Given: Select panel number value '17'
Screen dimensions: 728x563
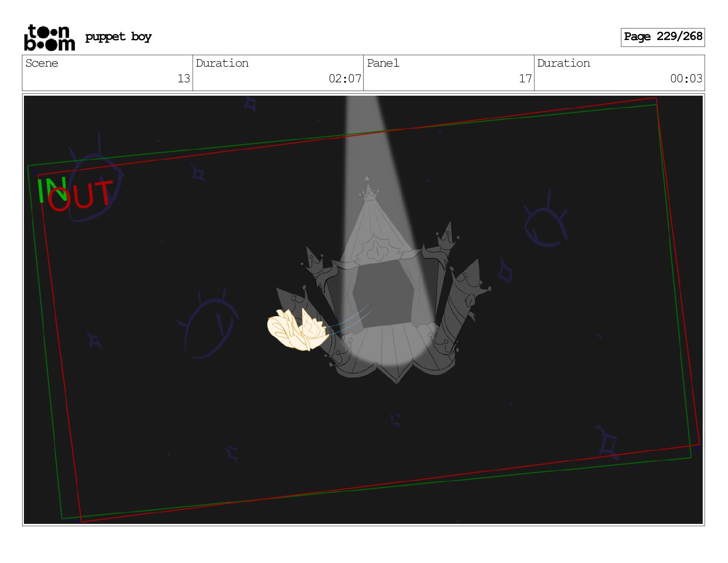Looking at the screenshot, I should click(x=525, y=79).
